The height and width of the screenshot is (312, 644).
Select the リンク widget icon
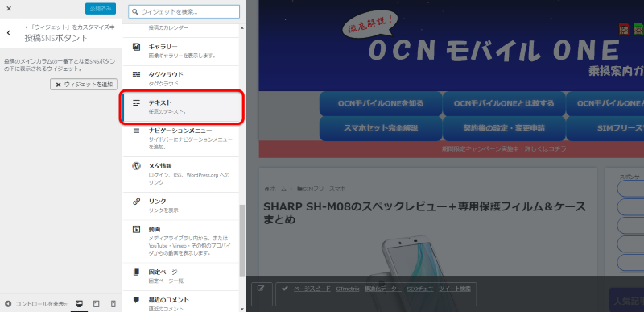[136, 202]
